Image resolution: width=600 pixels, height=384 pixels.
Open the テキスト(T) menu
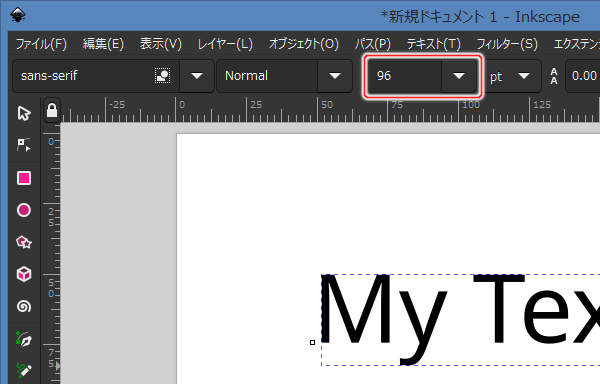[434, 44]
